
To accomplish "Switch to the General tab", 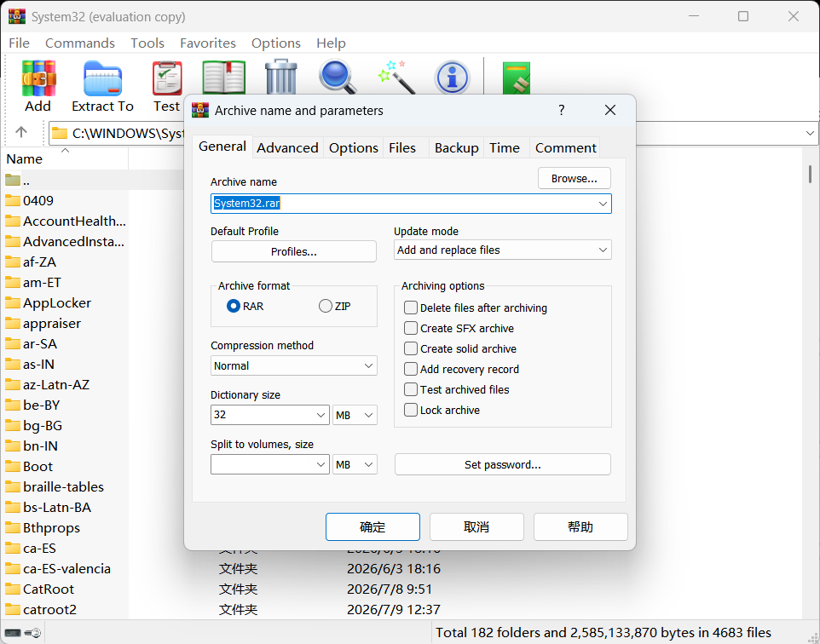I will coord(222,147).
